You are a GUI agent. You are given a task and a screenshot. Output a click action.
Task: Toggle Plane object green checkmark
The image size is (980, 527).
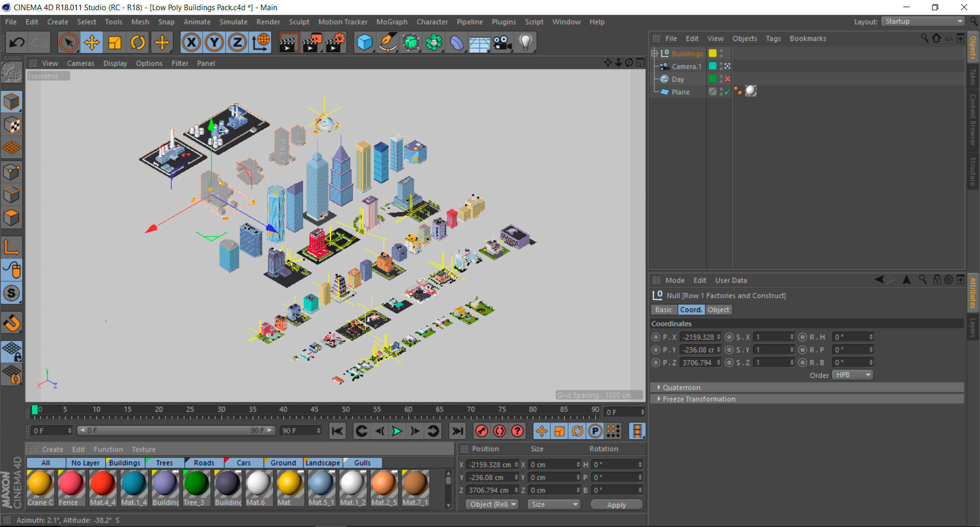click(727, 92)
